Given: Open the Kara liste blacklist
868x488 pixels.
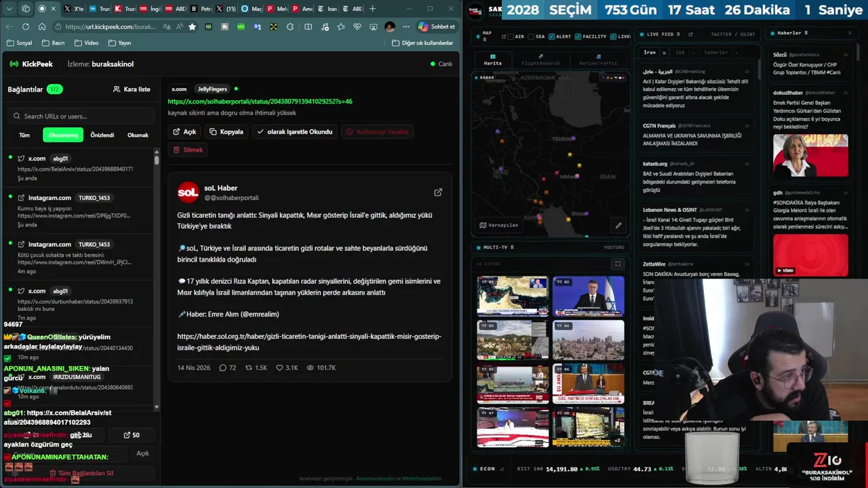Looking at the screenshot, I should [132, 89].
